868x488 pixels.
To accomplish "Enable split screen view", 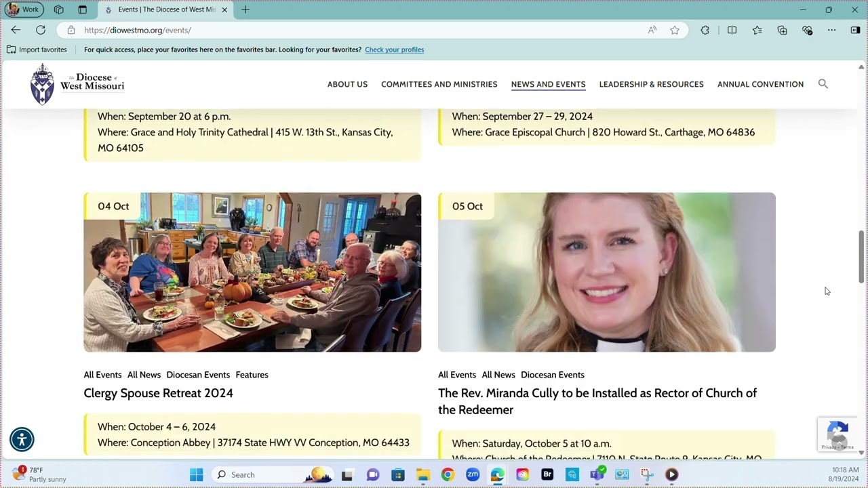I will (x=732, y=30).
